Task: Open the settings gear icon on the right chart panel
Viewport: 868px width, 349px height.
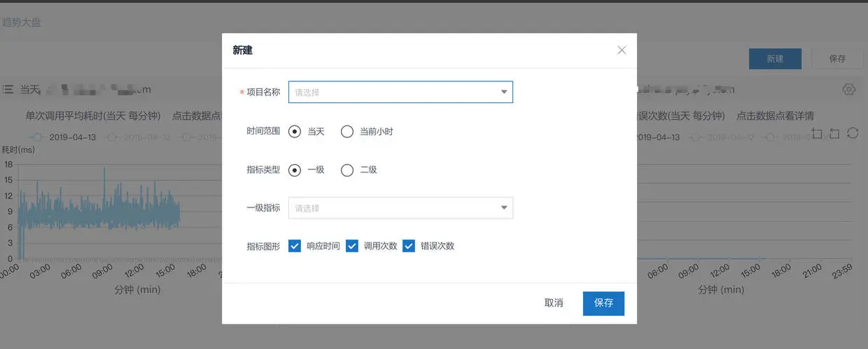Action: coord(849,89)
